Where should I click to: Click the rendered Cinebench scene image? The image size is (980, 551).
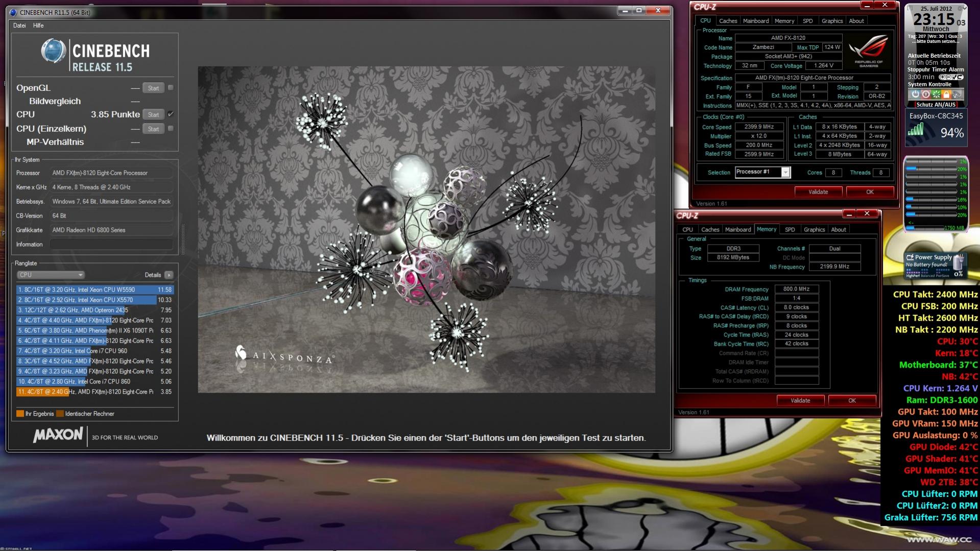[426, 229]
